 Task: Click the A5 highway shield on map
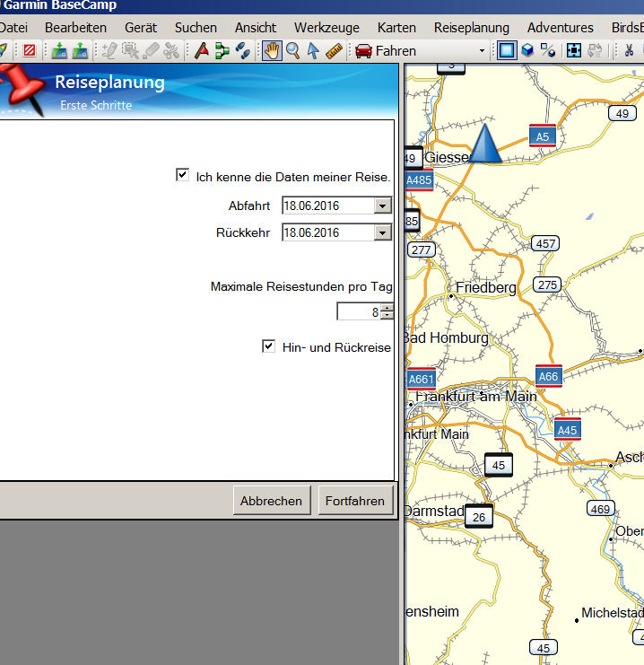543,136
